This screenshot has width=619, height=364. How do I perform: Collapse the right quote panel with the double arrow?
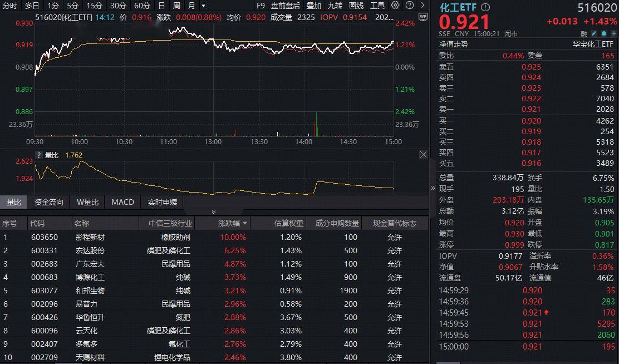433,188
